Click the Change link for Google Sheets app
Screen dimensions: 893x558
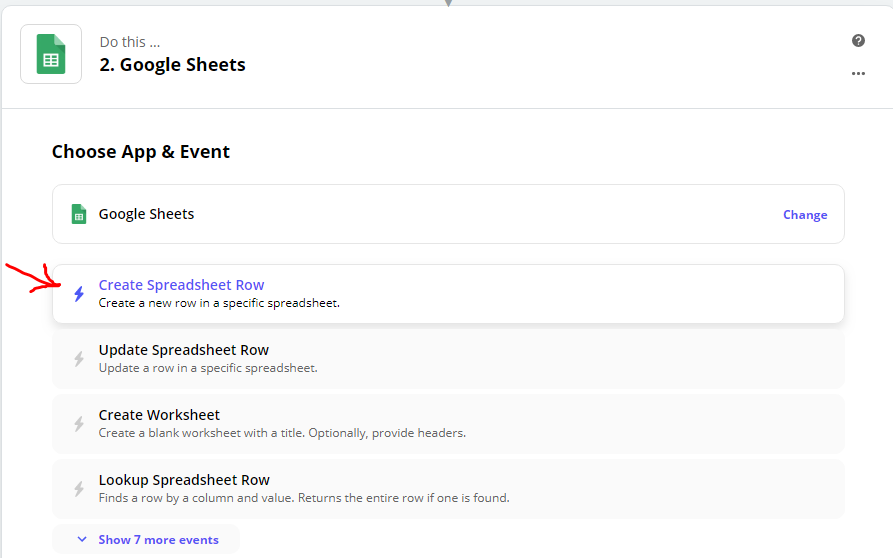[805, 215]
